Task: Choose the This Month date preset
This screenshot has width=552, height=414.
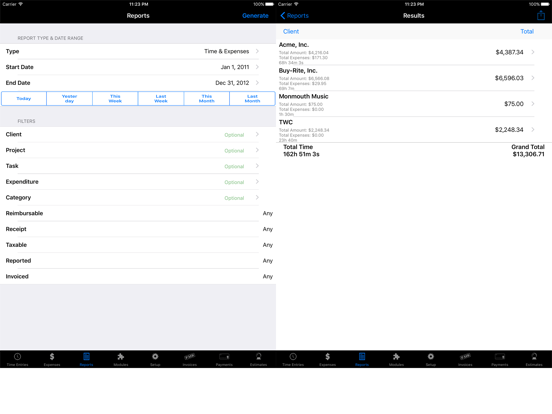Action: (207, 99)
